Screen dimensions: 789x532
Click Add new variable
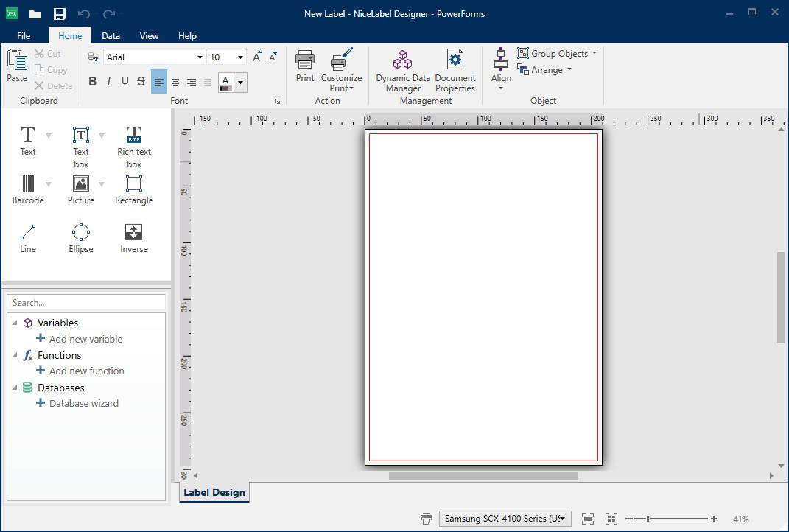(80, 339)
